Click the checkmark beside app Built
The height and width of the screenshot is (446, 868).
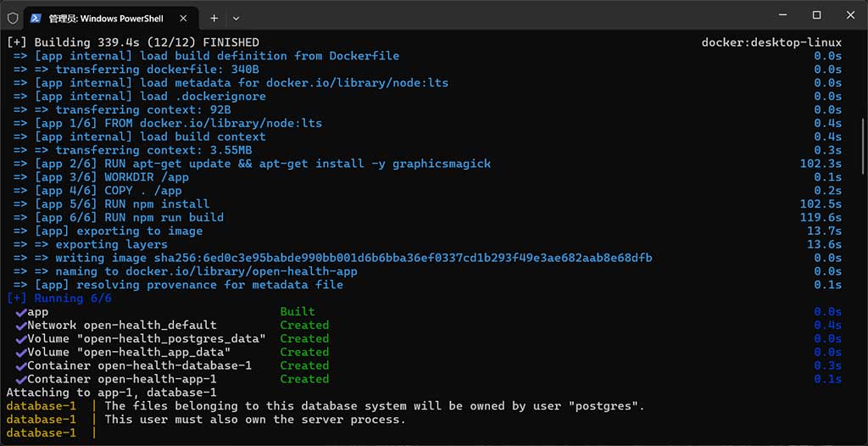click(x=21, y=312)
